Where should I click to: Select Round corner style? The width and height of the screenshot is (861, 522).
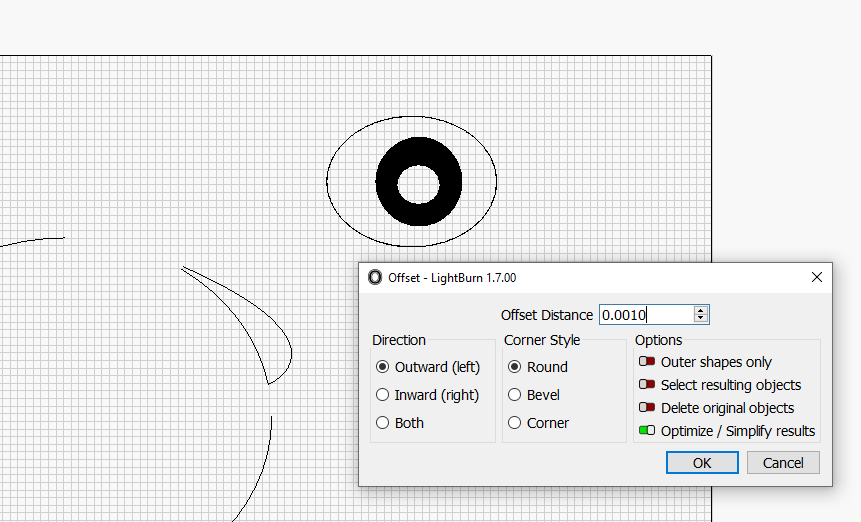click(x=515, y=367)
